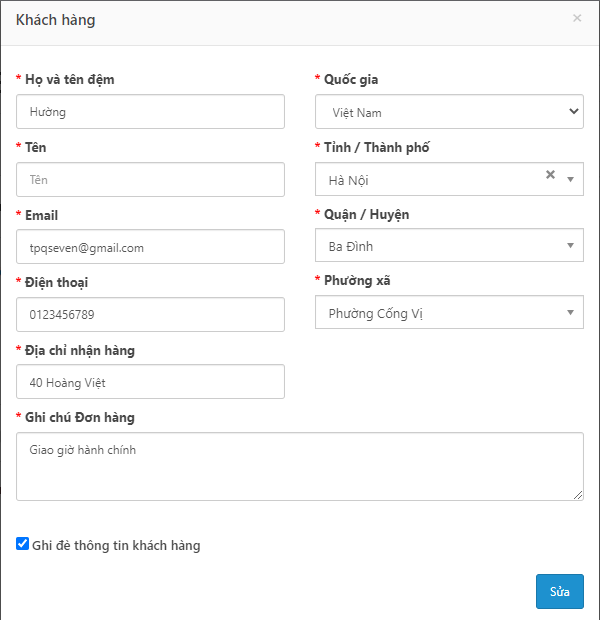Viewport: 600px width, 620px height.
Task: Select the Email input field
Action: (150, 247)
